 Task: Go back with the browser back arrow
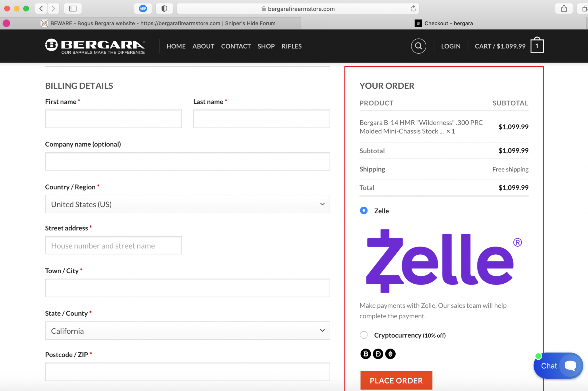[41, 9]
